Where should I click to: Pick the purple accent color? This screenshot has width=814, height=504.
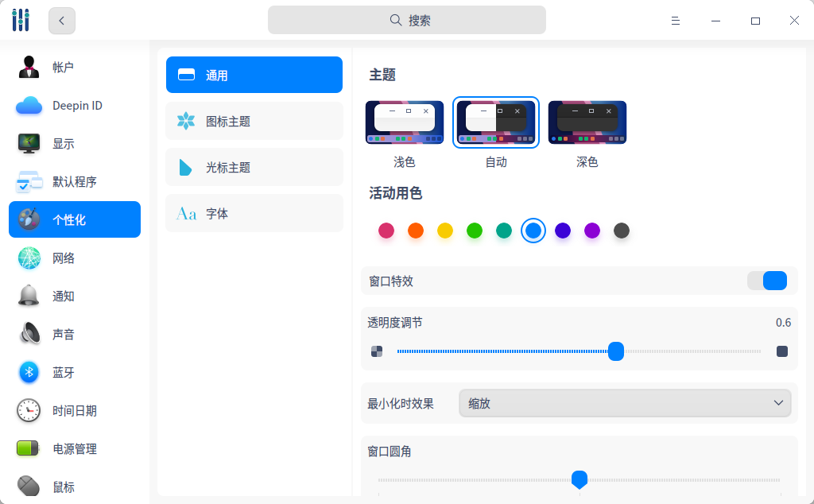coord(591,231)
